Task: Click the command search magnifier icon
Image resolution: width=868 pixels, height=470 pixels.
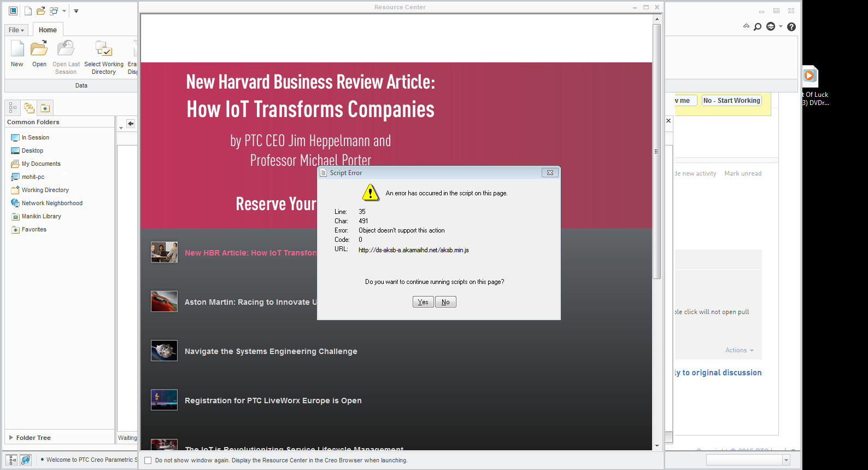Action: [x=758, y=27]
